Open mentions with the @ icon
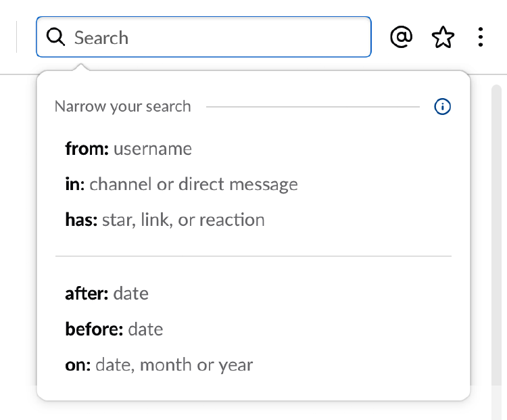Screen dimensions: 507x420 coord(402,38)
